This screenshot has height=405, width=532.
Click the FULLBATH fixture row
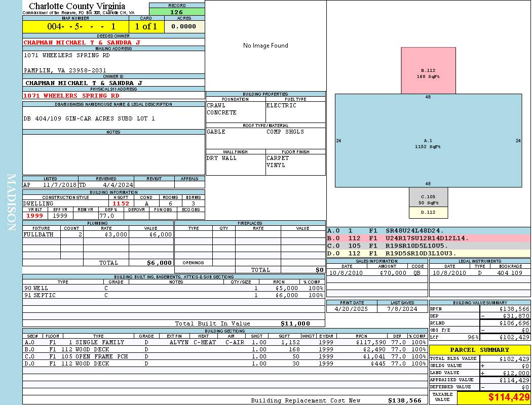click(98, 234)
